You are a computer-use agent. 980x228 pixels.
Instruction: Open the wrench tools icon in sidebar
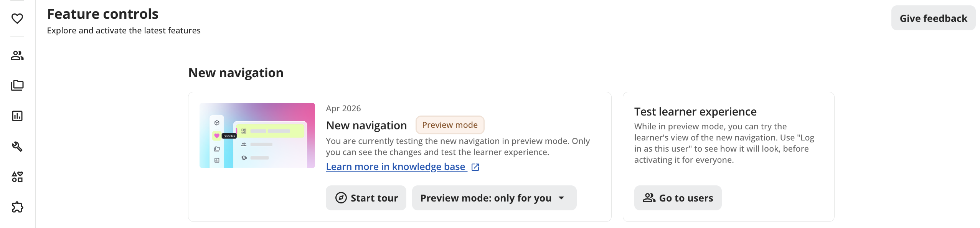click(x=17, y=146)
